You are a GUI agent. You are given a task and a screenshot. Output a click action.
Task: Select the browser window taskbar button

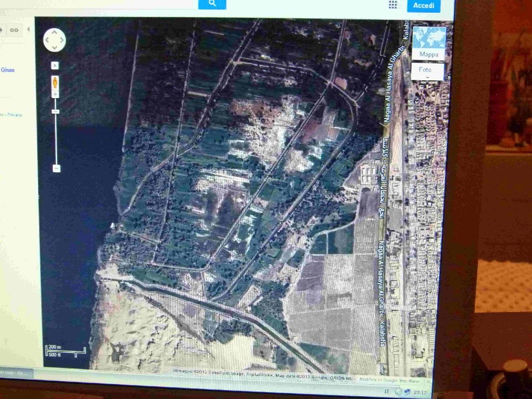(x=16, y=373)
